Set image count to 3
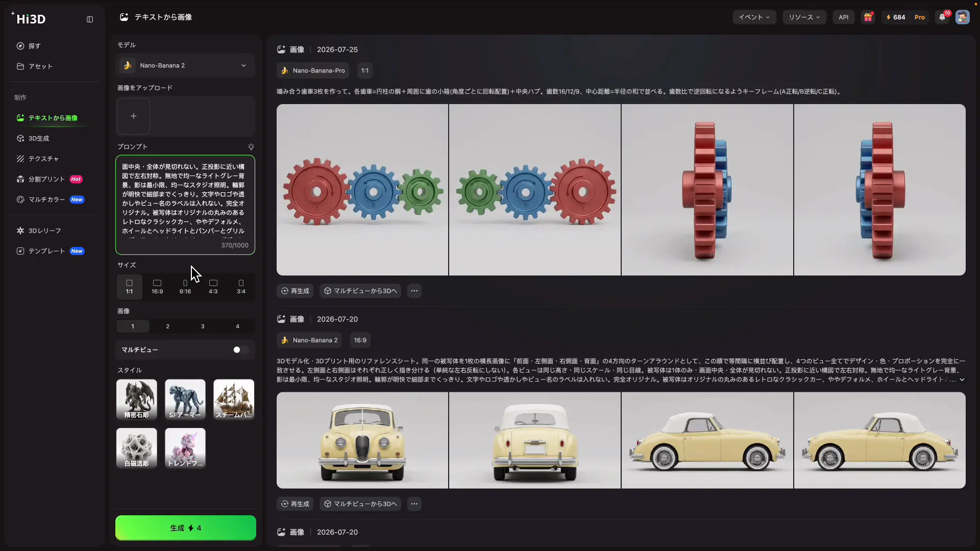Screen dimensions: 980x551 pos(203,327)
